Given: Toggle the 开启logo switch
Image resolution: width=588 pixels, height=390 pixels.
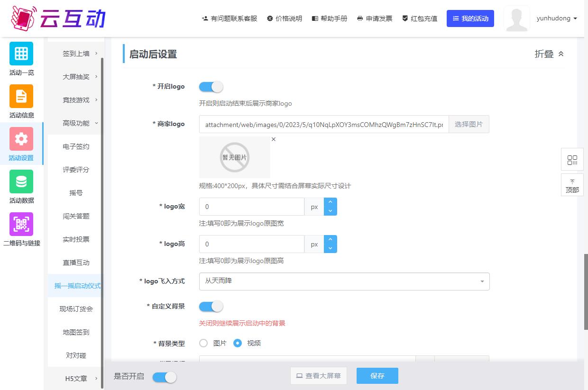Looking at the screenshot, I should [211, 87].
